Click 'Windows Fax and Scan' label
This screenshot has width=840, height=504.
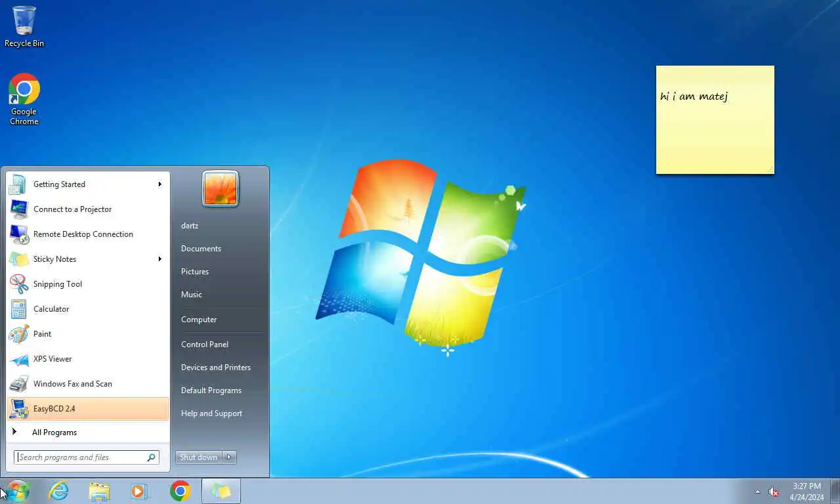[73, 384]
